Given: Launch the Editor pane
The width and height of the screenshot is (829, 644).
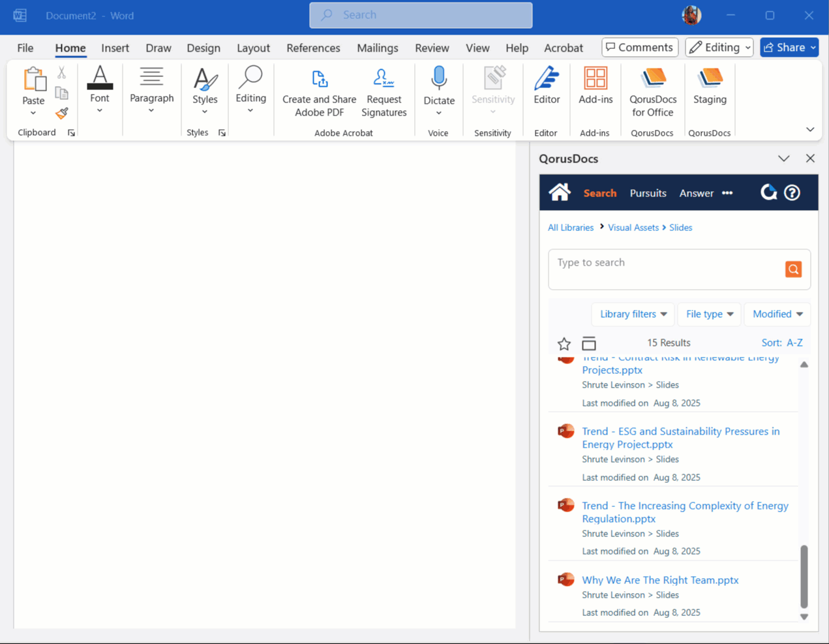Looking at the screenshot, I should pos(546,91).
